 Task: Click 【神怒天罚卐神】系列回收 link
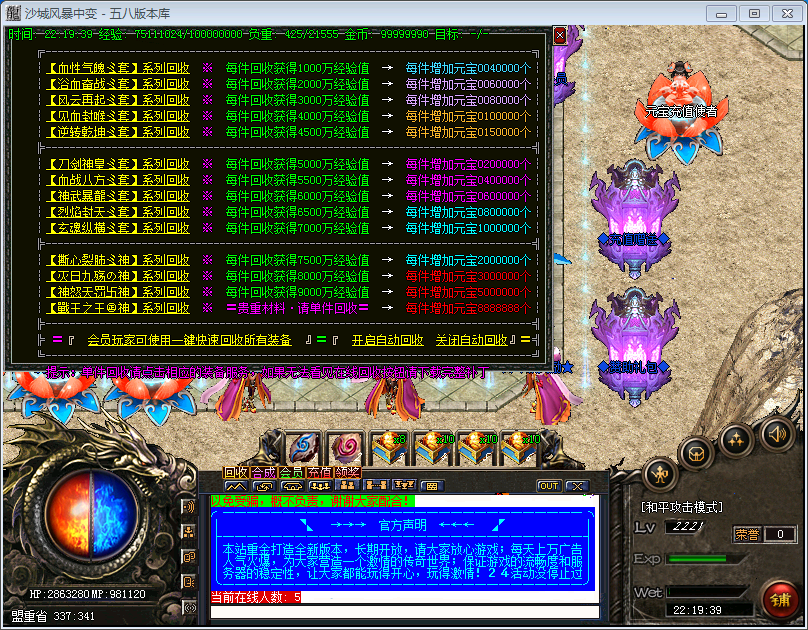click(x=118, y=292)
